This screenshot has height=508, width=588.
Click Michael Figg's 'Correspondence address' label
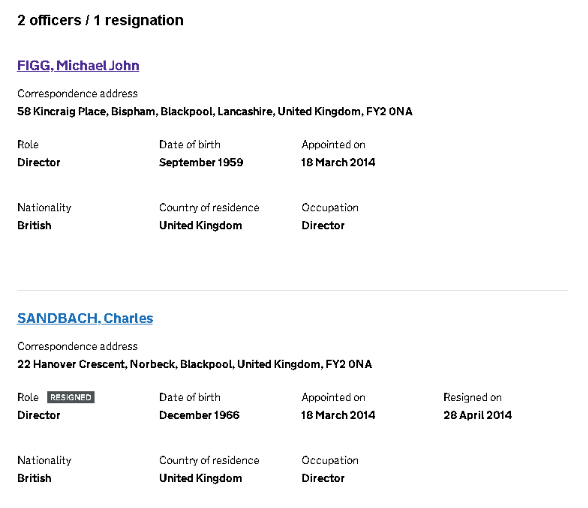click(78, 93)
